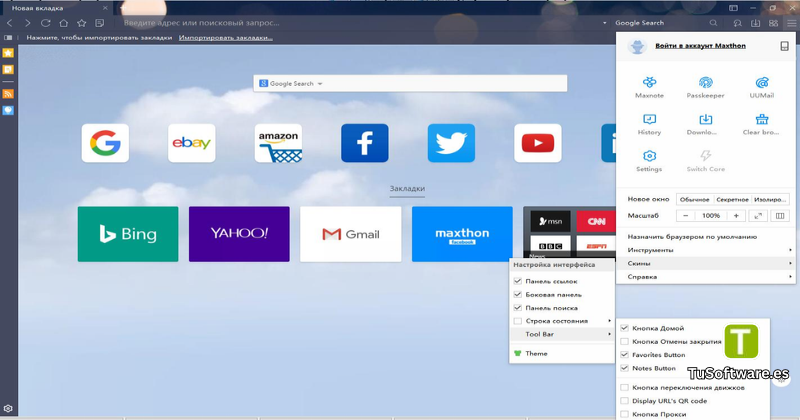This screenshot has width=800, height=420.
Task: Open the yellow notes sidebar icon
Action: click(8, 69)
